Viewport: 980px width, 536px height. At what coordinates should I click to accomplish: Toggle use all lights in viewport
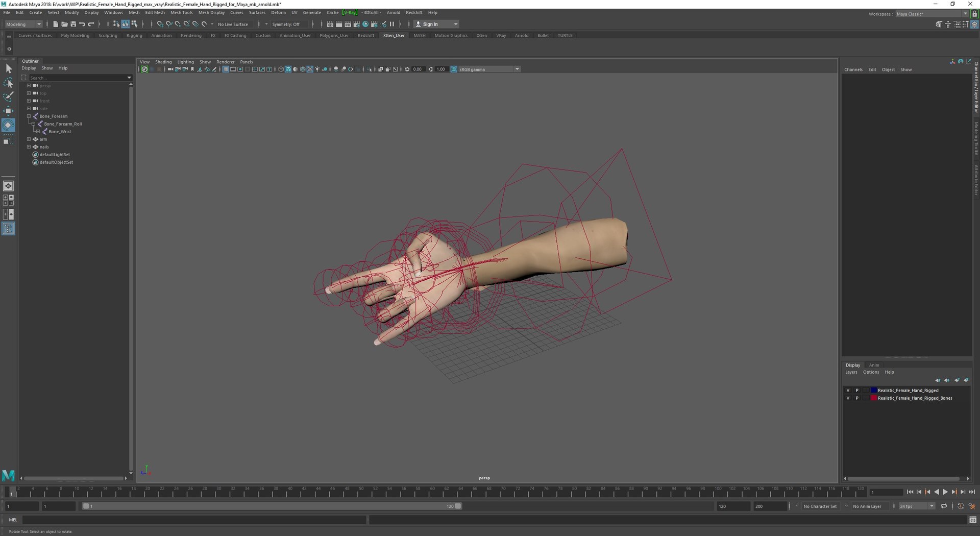317,69
